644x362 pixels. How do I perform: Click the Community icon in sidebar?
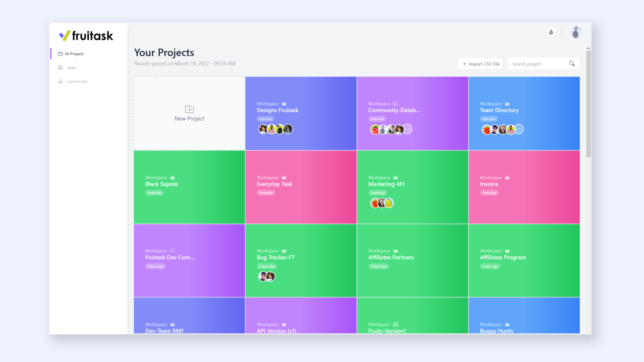[60, 81]
